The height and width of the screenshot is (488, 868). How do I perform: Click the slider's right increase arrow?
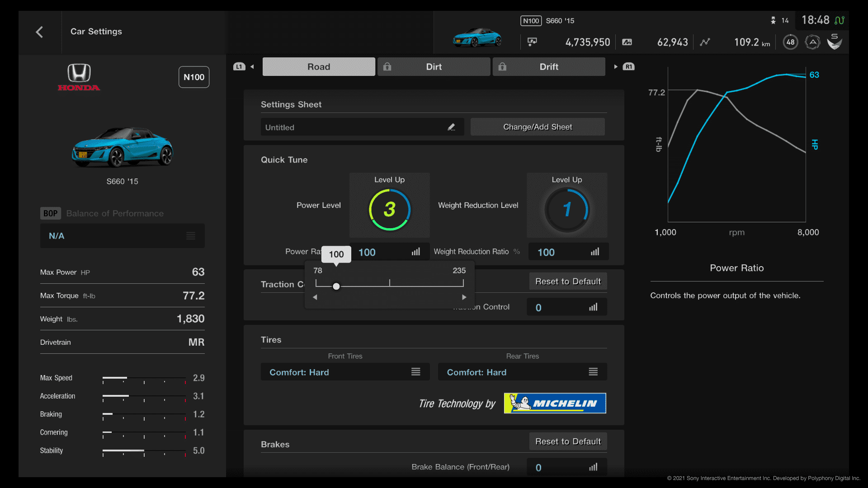pos(464,297)
